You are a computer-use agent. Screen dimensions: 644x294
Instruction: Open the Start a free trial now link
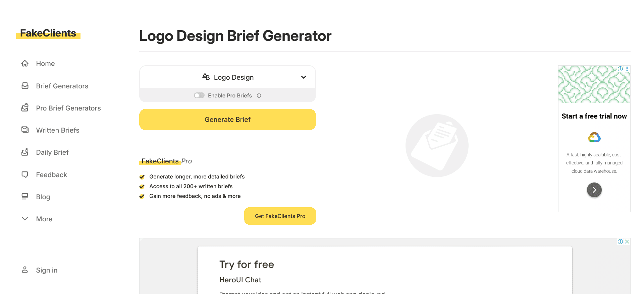(x=594, y=116)
